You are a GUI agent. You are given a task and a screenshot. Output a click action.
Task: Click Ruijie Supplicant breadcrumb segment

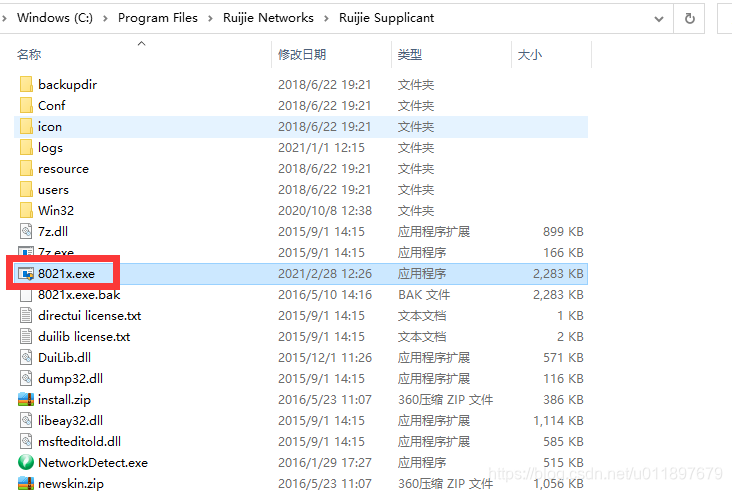click(387, 18)
